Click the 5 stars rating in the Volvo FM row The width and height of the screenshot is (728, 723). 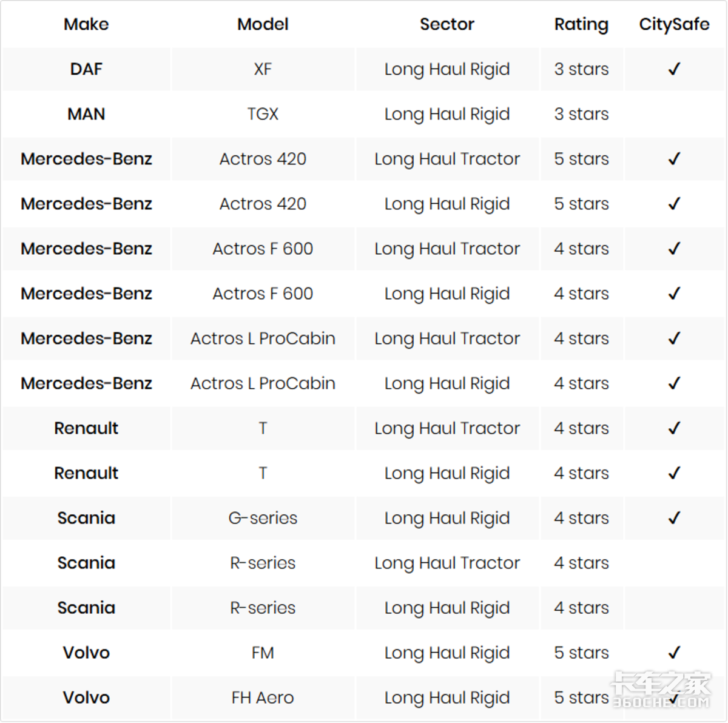pyautogui.click(x=581, y=653)
